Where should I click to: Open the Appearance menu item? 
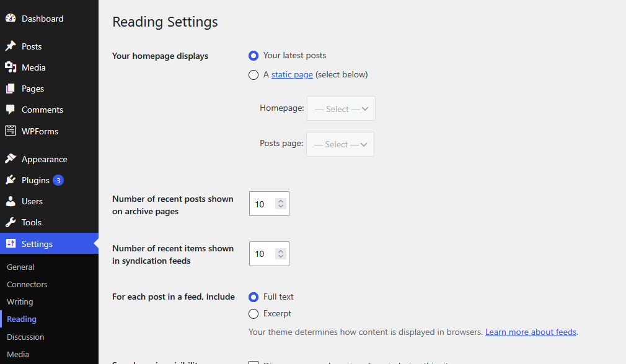49,159
